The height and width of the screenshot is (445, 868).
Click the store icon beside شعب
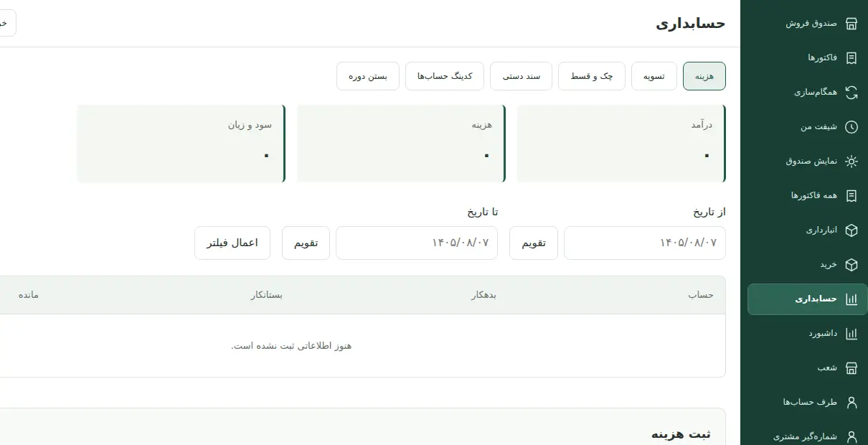tap(852, 368)
